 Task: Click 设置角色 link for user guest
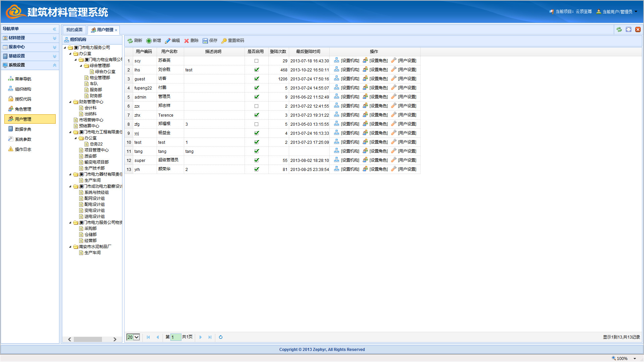coord(378,79)
